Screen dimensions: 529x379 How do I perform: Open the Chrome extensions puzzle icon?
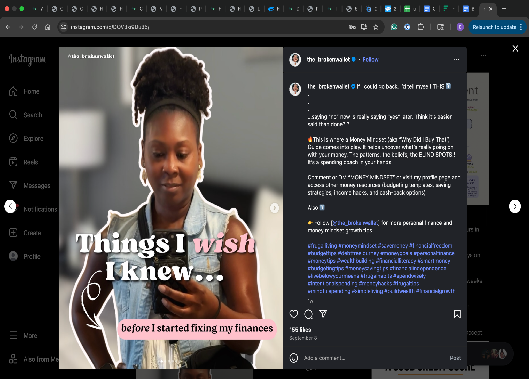pyautogui.click(x=421, y=27)
